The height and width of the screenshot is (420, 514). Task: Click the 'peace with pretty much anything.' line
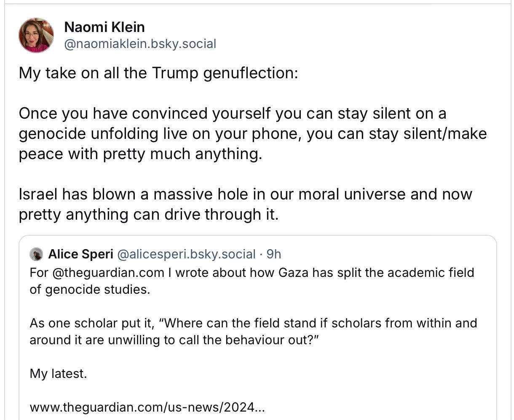[x=140, y=154]
